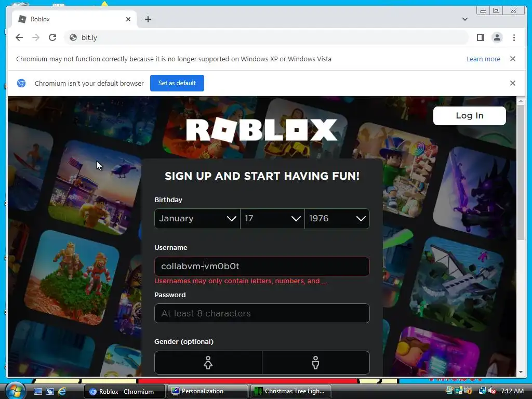Click Switch Between Windows quick launch icon

click(50, 391)
